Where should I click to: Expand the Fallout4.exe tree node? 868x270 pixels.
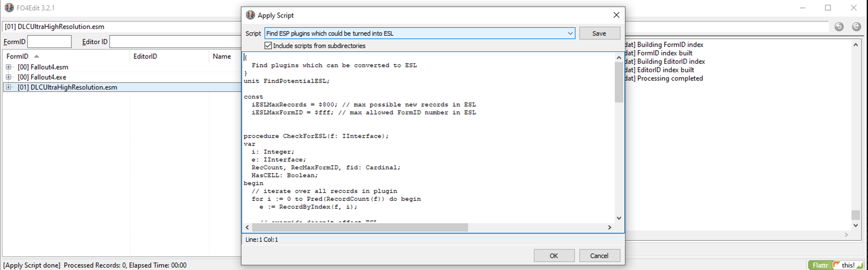(x=9, y=77)
